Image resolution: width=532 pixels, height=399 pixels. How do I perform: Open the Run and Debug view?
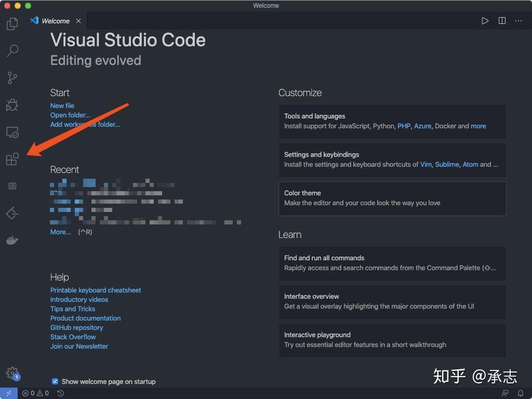tap(11, 104)
